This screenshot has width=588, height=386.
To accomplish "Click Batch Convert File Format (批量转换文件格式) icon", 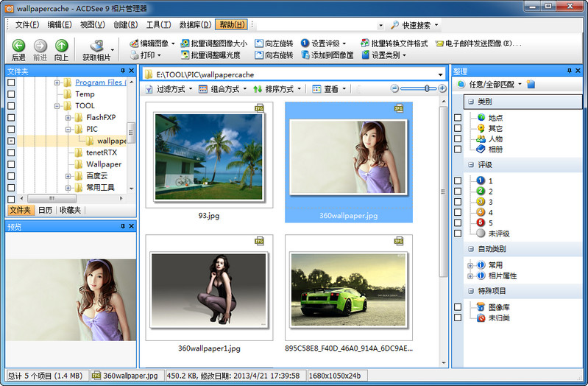I will coord(365,43).
